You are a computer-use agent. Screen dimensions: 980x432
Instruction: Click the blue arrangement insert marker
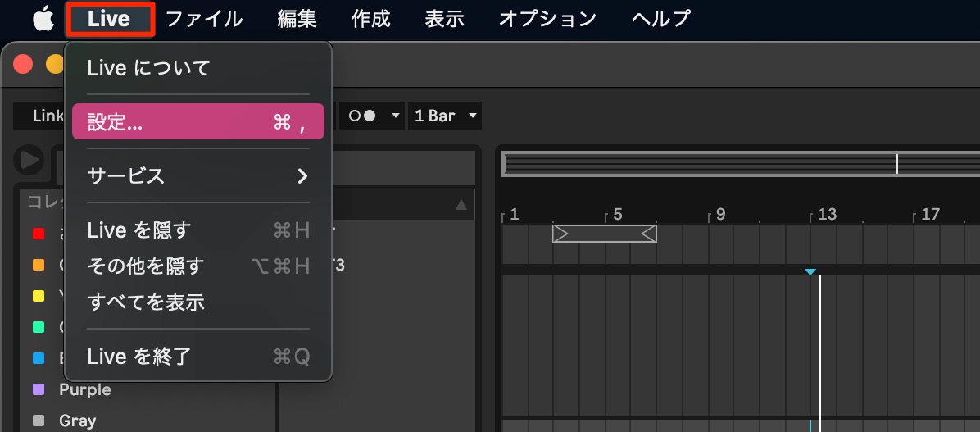coord(810,272)
